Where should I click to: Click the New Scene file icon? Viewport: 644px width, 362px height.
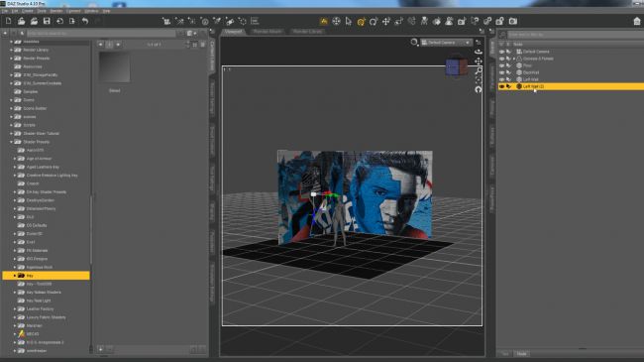coord(8,21)
